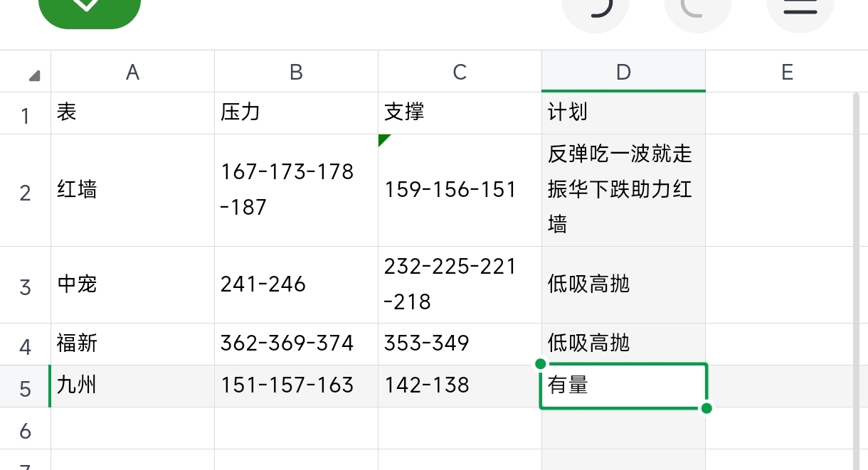Select empty cell E2
The image size is (868, 470).
coord(779,191)
